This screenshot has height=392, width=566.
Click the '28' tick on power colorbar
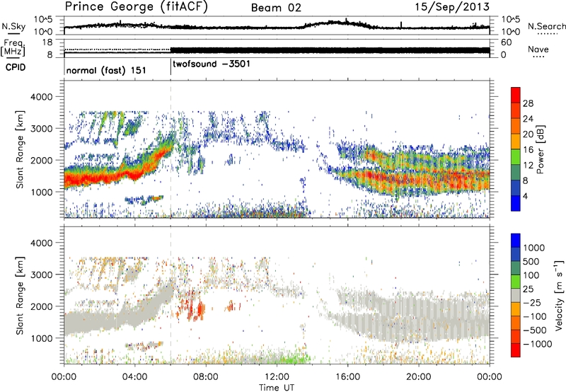click(528, 103)
